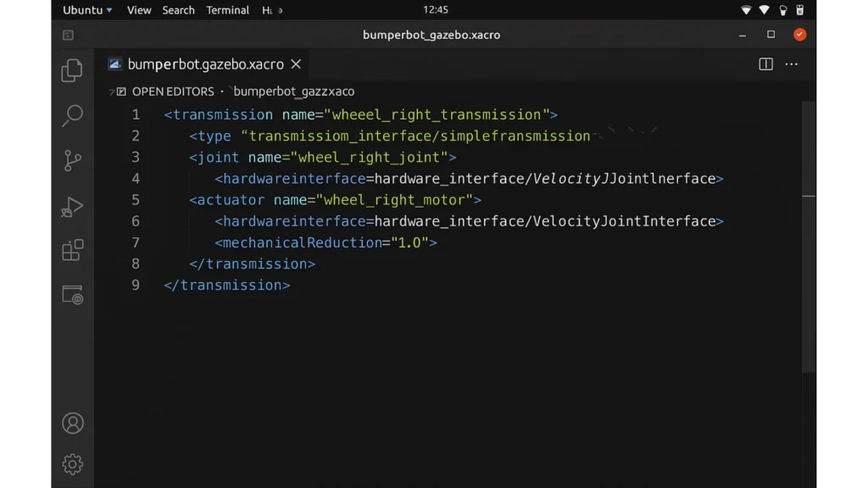Click the window title bumperbot_gazebo.xacro
The width and height of the screenshot is (868, 488).
pyautogui.click(x=431, y=35)
